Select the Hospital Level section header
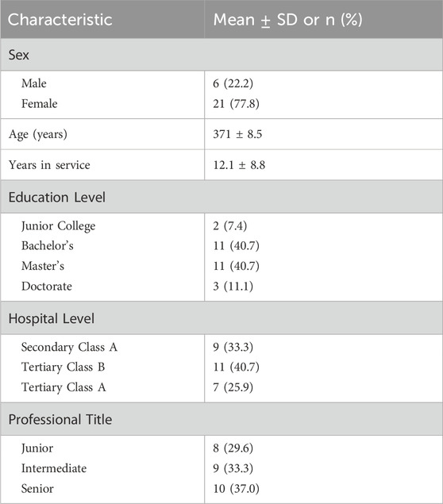443x504 pixels. coord(52,318)
